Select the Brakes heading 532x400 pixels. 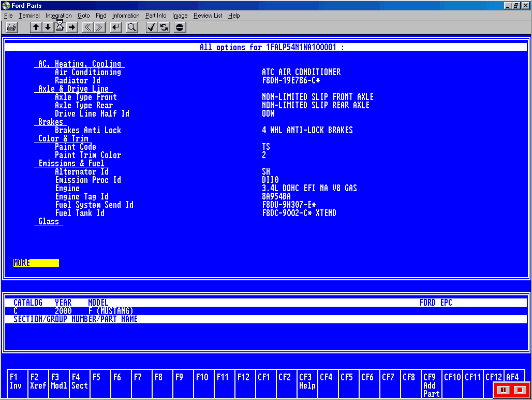point(51,122)
